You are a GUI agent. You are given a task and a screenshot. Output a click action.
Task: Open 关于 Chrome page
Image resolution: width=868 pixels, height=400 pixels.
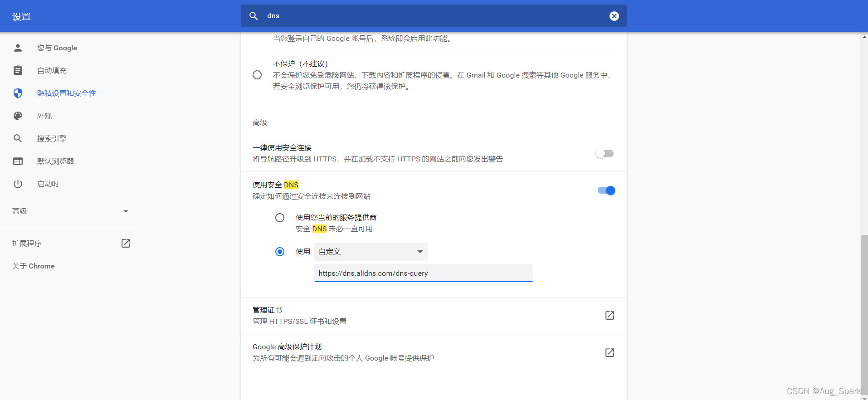click(x=34, y=266)
